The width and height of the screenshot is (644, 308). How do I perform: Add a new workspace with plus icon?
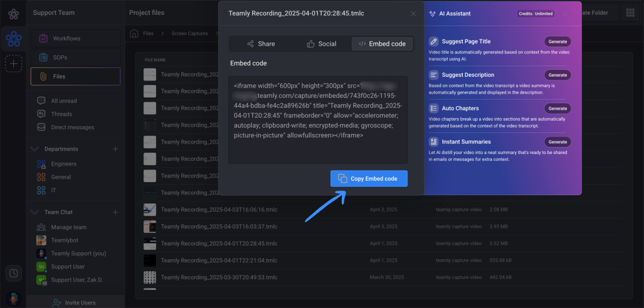(x=14, y=64)
